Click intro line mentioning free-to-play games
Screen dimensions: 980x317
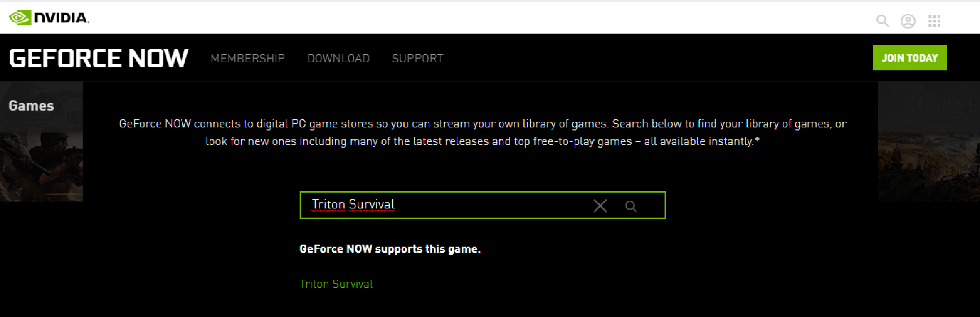[x=482, y=141]
